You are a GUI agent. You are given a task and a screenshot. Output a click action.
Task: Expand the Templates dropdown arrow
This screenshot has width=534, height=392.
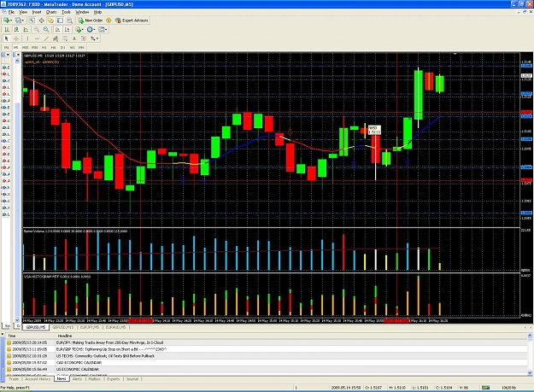[x=106, y=30]
